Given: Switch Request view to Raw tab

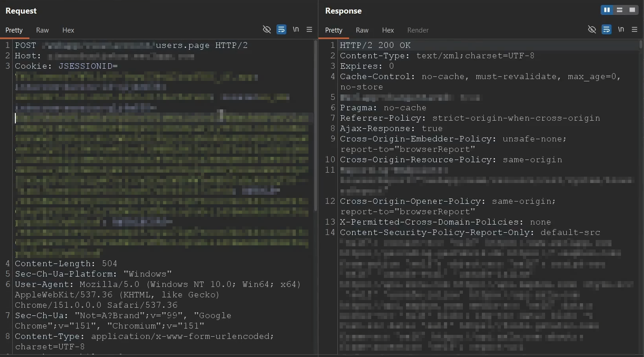Looking at the screenshot, I should pyautogui.click(x=42, y=30).
